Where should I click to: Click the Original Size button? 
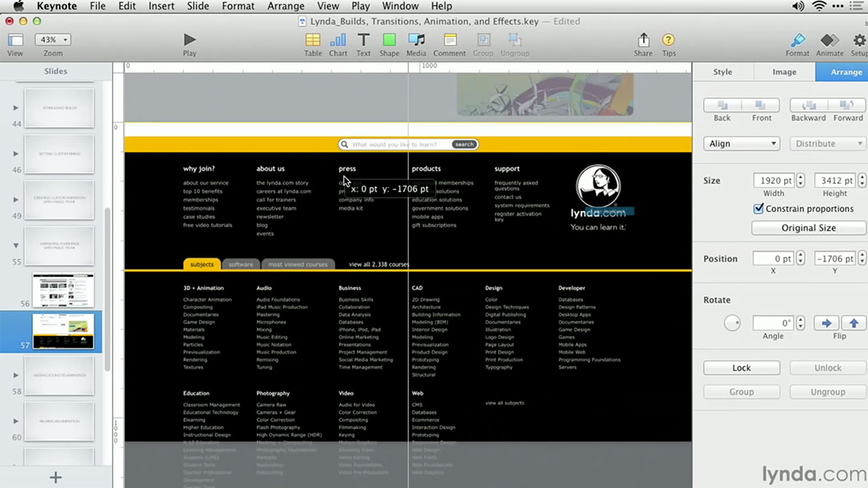(808, 228)
